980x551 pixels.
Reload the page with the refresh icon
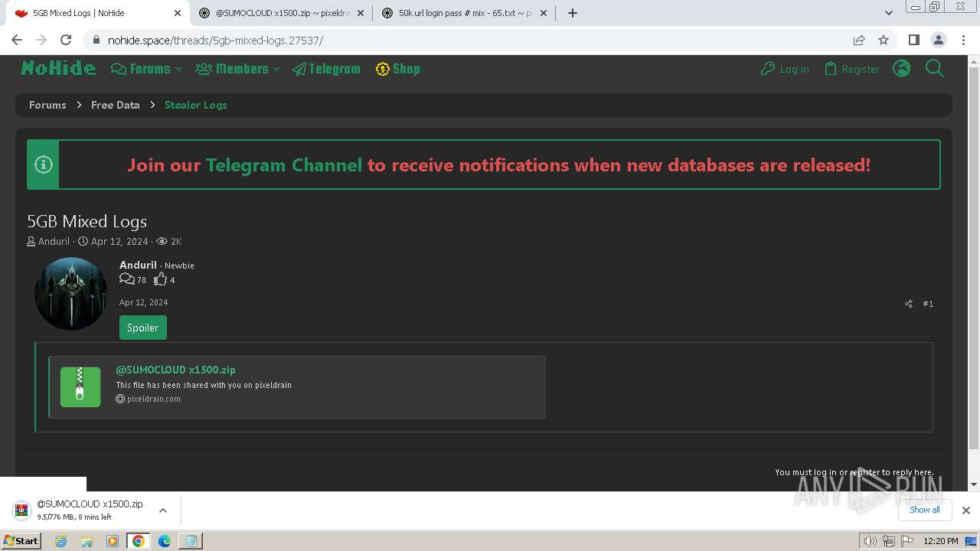pos(66,40)
